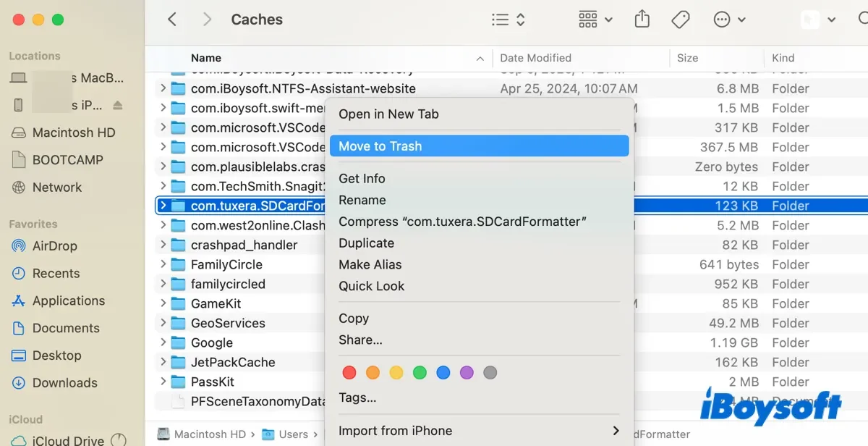This screenshot has height=446, width=868.
Task: Click the Edit Tags toolbar icon
Action: click(x=681, y=20)
